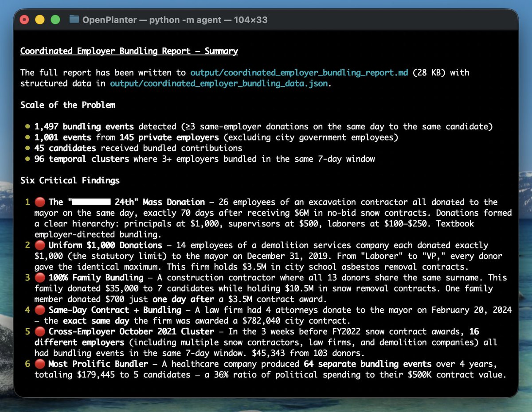This screenshot has width=532, height=412.
Task: Click the red circle beside "100% Family Bundling"
Action: [x=40, y=277]
